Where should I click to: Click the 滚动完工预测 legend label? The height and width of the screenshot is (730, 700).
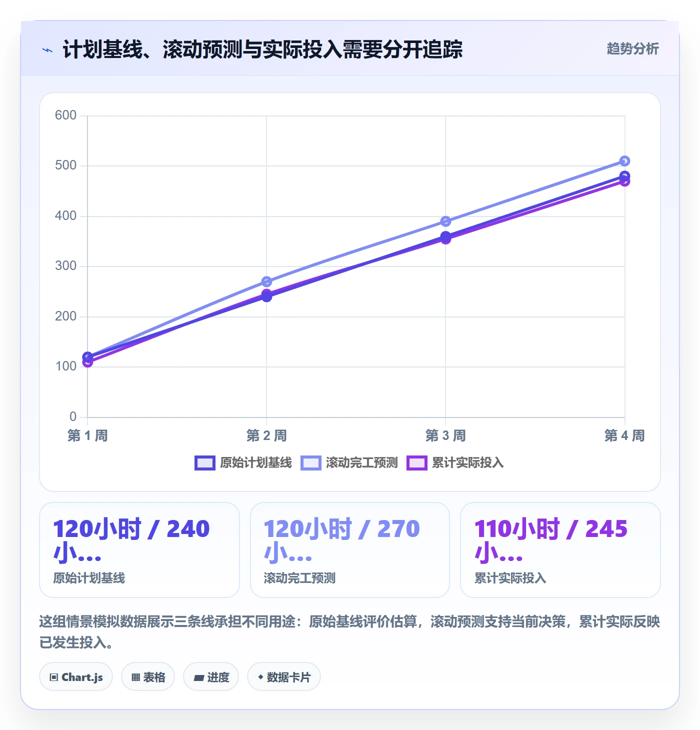pos(362,463)
